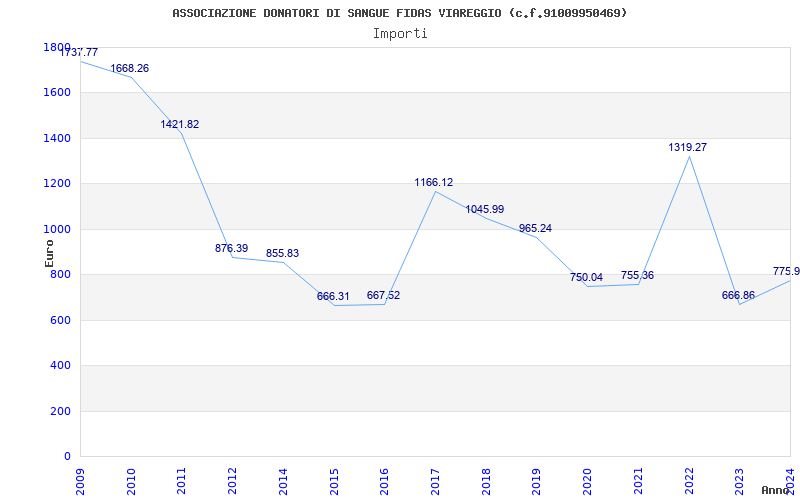Click the y-axis value 1200
Viewport: 800px width, 500px height.
point(57,184)
